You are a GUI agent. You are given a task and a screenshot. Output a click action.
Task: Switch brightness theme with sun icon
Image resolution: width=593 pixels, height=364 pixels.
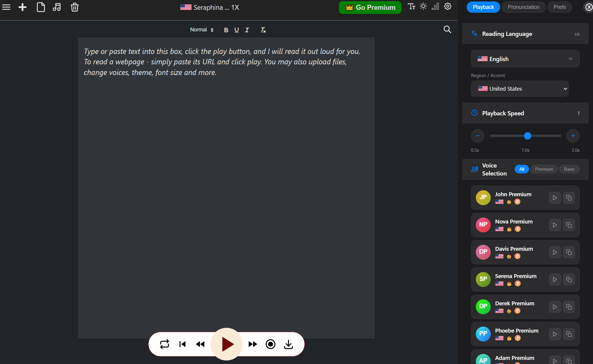click(423, 7)
